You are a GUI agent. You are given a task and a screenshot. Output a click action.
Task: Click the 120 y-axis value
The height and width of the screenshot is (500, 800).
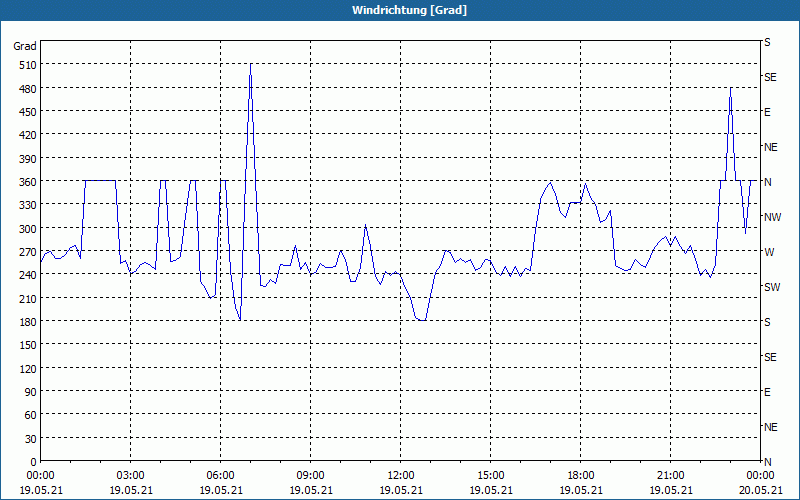[29, 368]
